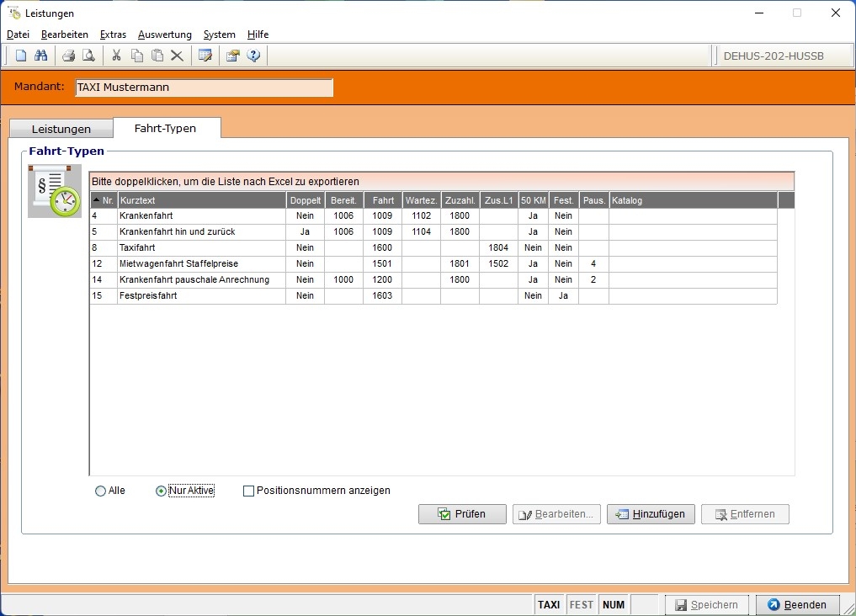Screen dimensions: 856x616
Task: Click the DEHUS-202-HUSSB toolbar label
Action: tap(774, 56)
